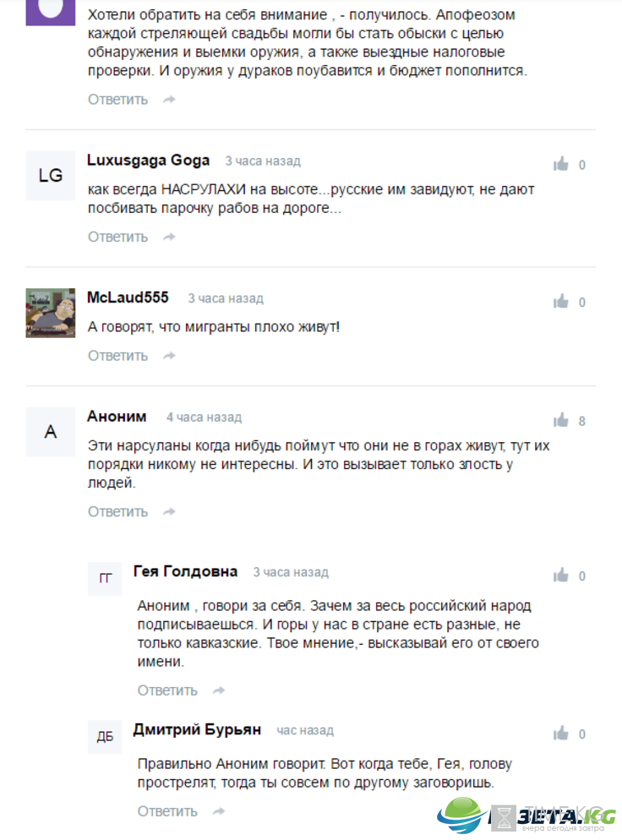Like the comment by Luxusgaga Goga

pos(561,164)
